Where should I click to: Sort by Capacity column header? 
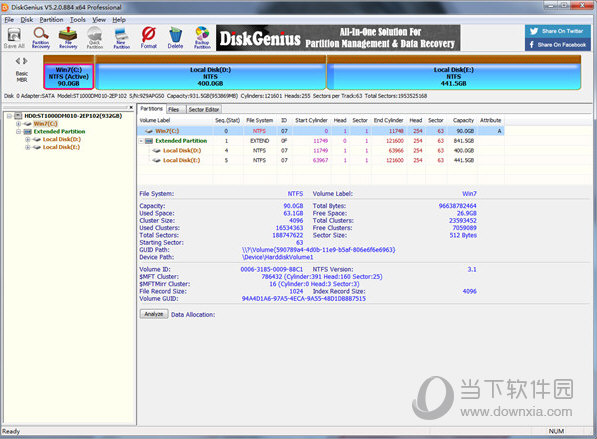click(x=463, y=120)
